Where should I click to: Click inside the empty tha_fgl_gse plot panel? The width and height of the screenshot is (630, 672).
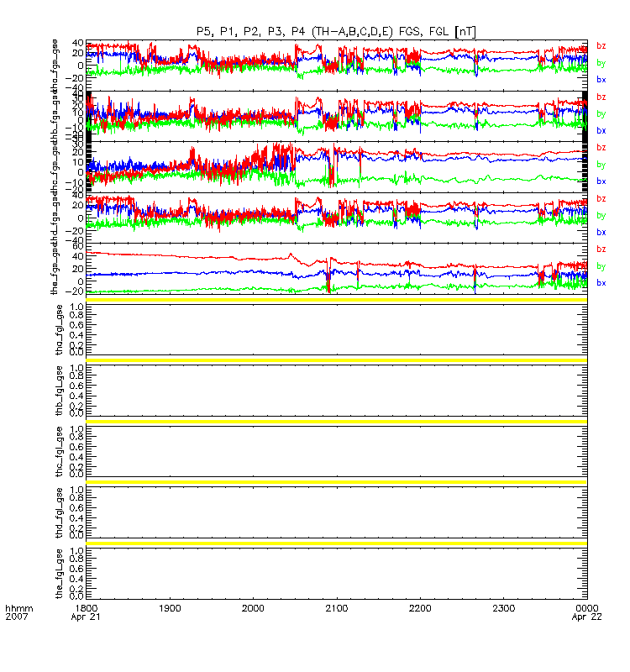(337, 329)
